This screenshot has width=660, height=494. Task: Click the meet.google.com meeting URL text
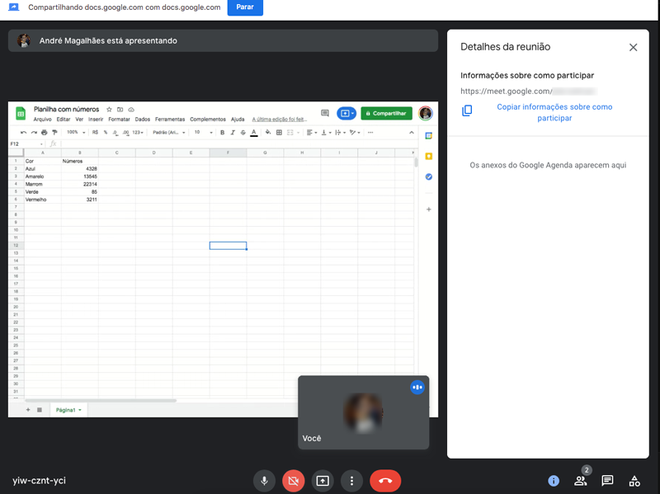coord(528,91)
